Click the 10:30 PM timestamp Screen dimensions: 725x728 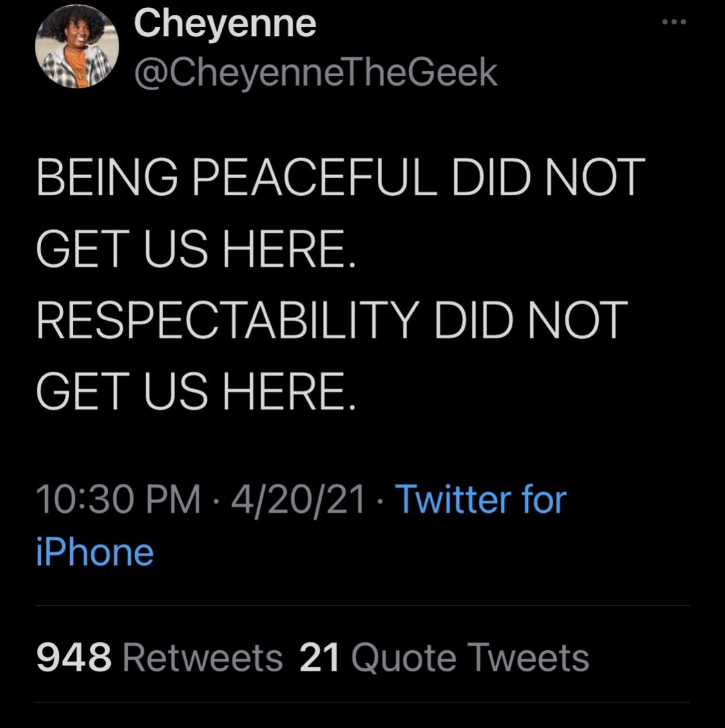pos(119,499)
